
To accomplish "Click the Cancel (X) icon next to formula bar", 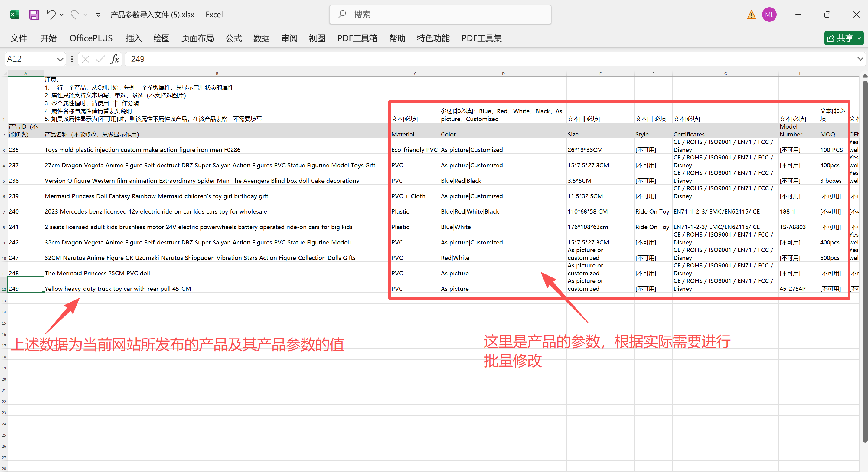I will pos(85,59).
